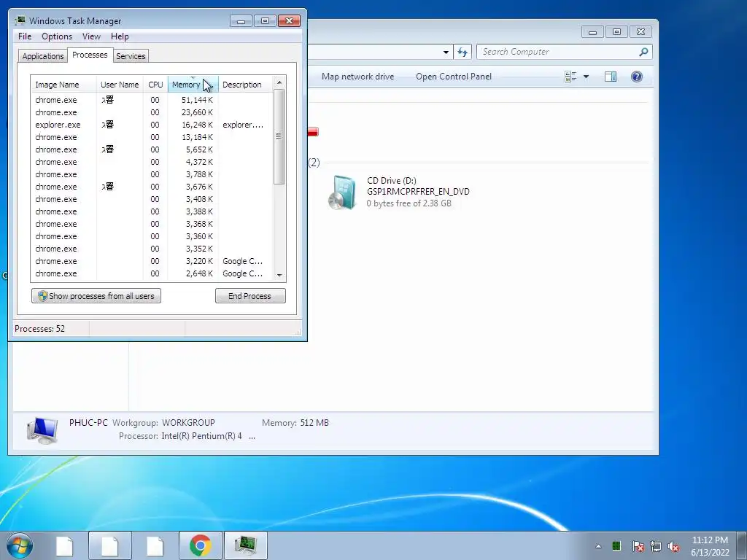Sort by the User Name column header
This screenshot has width=747, height=560.
120,85
